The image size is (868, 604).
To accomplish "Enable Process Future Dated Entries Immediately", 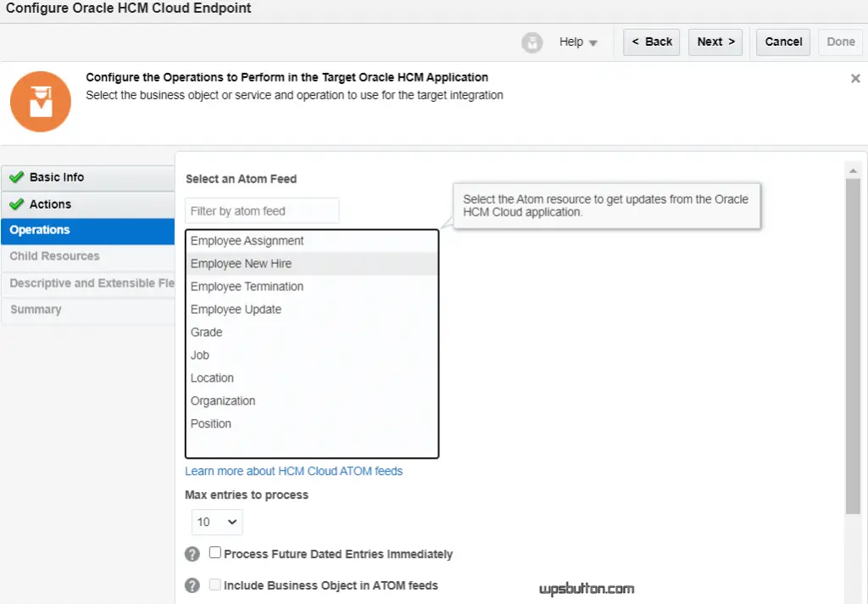I will click(214, 552).
